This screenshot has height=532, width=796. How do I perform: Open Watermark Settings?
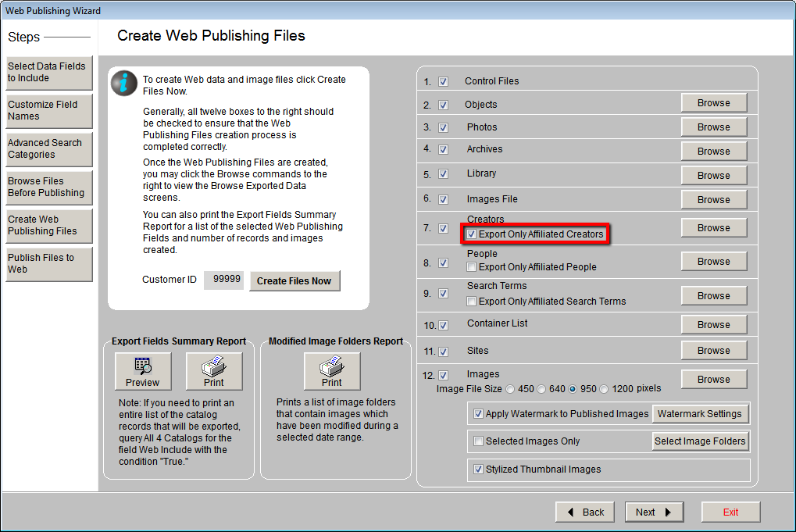(x=701, y=413)
